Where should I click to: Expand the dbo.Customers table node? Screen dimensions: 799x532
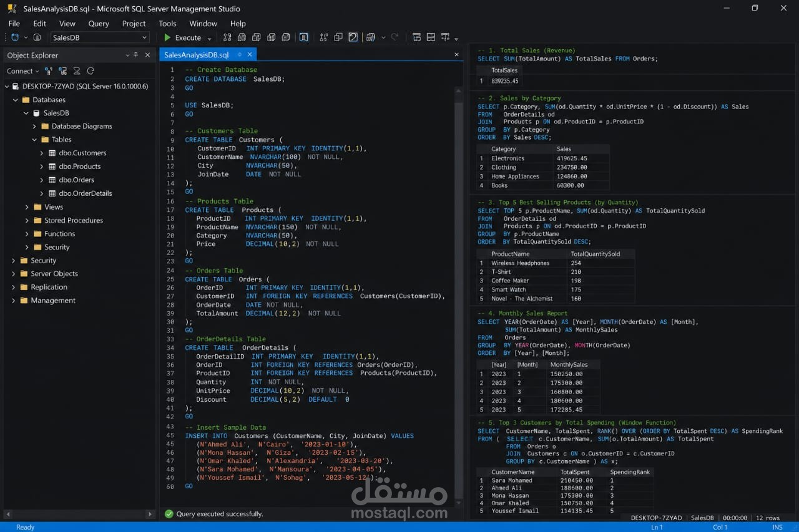pos(42,153)
